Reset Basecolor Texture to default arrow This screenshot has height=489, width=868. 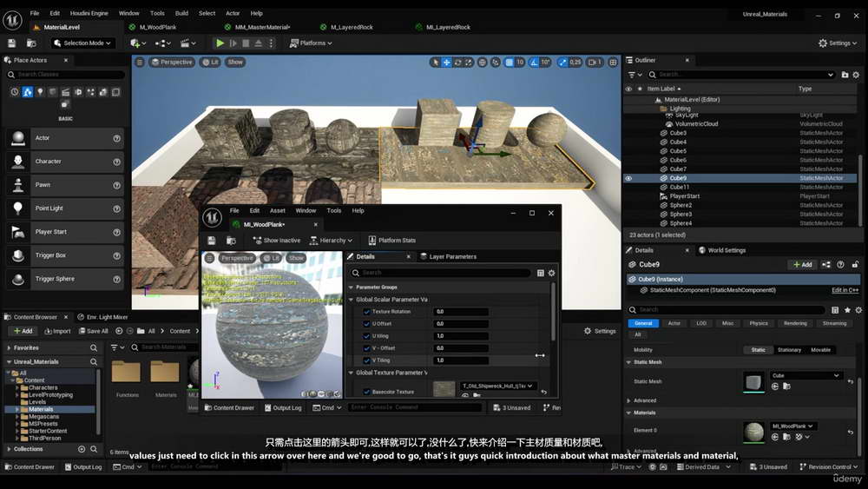click(x=543, y=392)
